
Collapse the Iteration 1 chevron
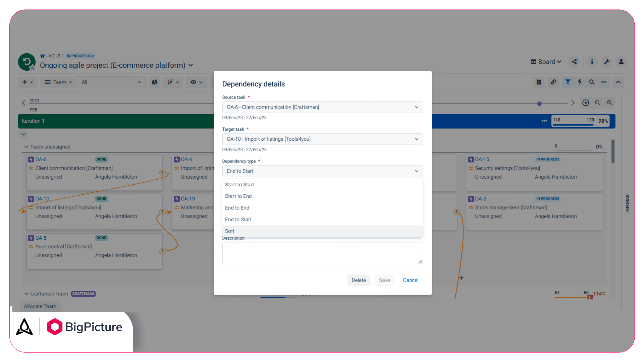[x=23, y=134]
